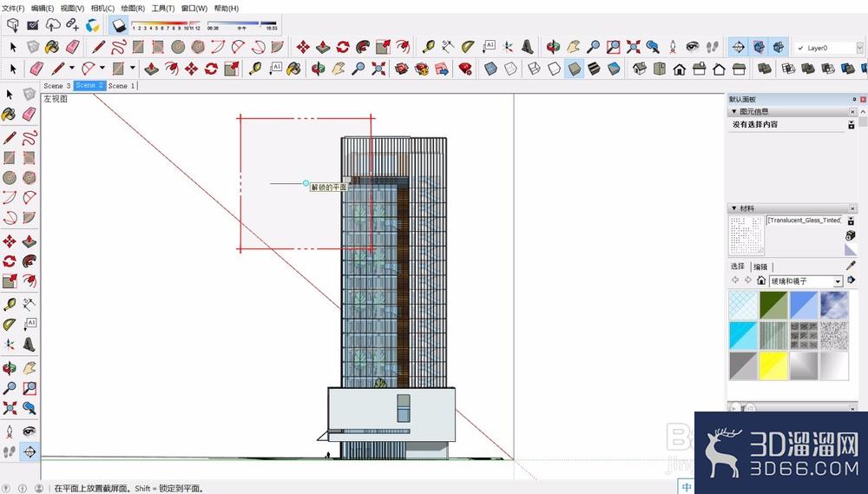
Task: Activate the Axes tool in the top toolbar
Action: point(508,47)
